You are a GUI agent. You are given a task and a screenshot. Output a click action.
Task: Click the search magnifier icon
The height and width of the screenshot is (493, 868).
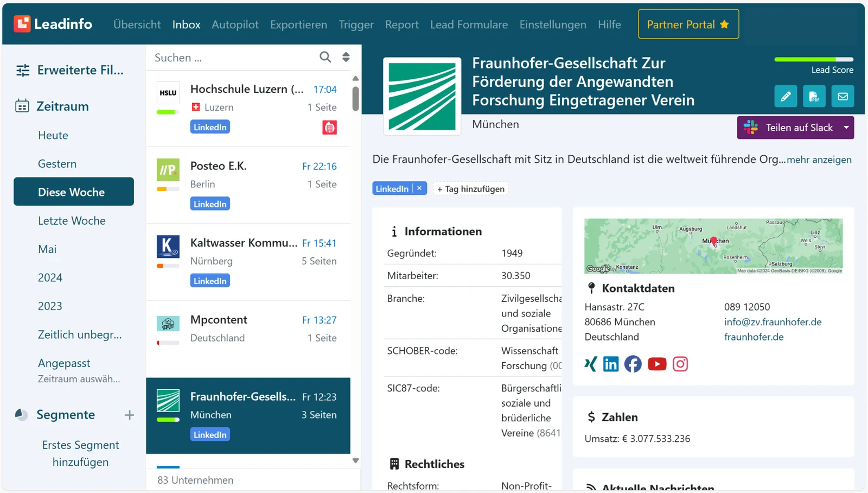tap(325, 57)
